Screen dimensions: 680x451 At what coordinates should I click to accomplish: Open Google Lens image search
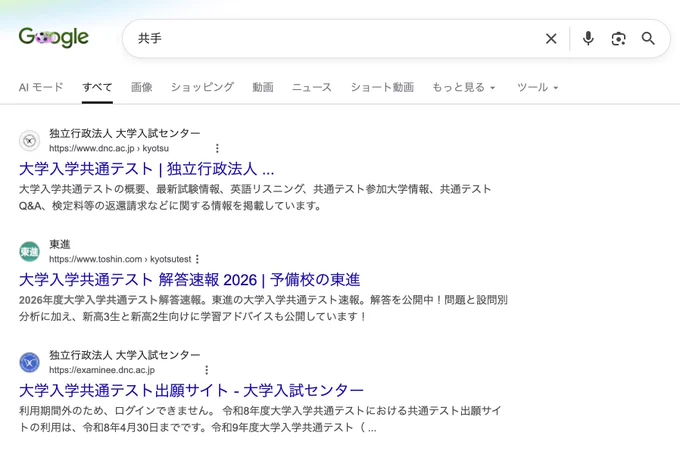click(618, 39)
